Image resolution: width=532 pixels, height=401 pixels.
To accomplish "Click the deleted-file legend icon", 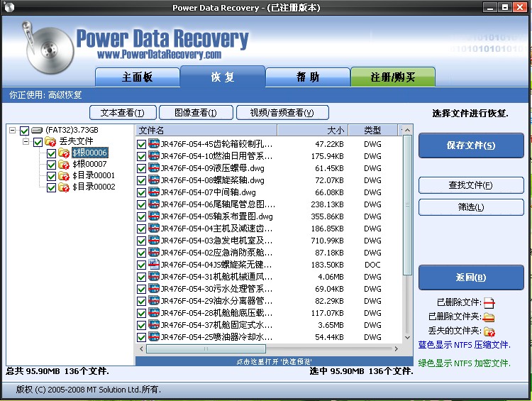I will point(489,302).
